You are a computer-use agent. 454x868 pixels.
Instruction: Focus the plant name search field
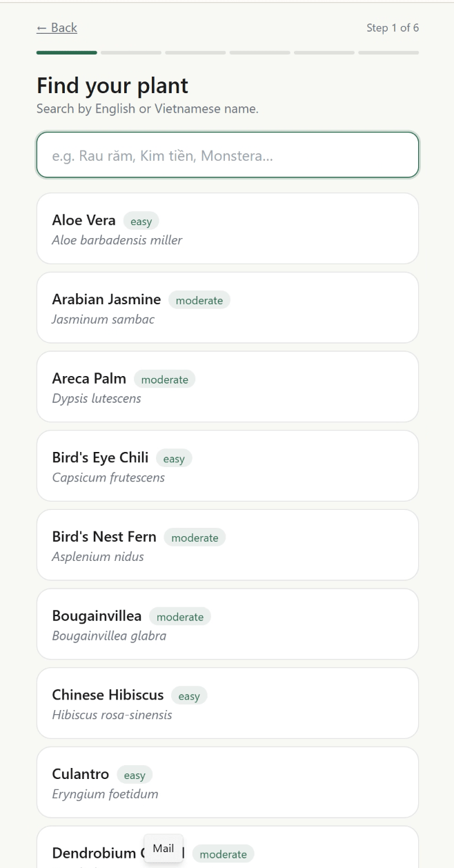[x=228, y=155]
